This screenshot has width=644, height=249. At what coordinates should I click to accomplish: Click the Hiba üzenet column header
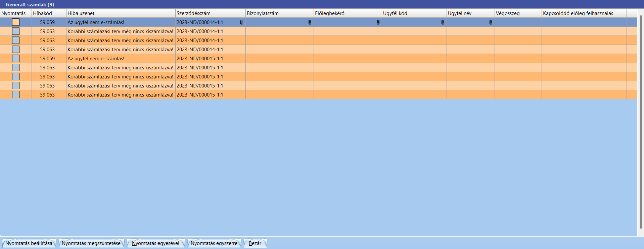tap(121, 13)
